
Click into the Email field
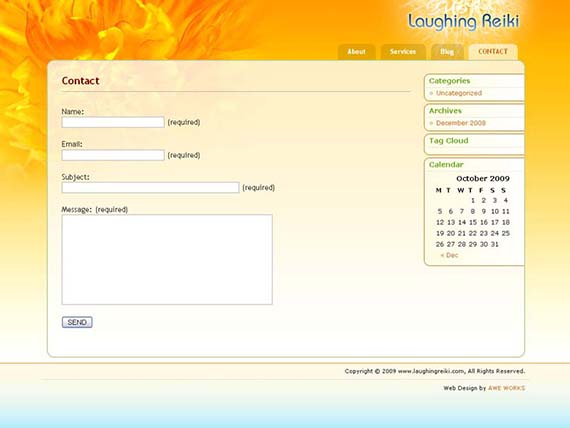pos(113,155)
